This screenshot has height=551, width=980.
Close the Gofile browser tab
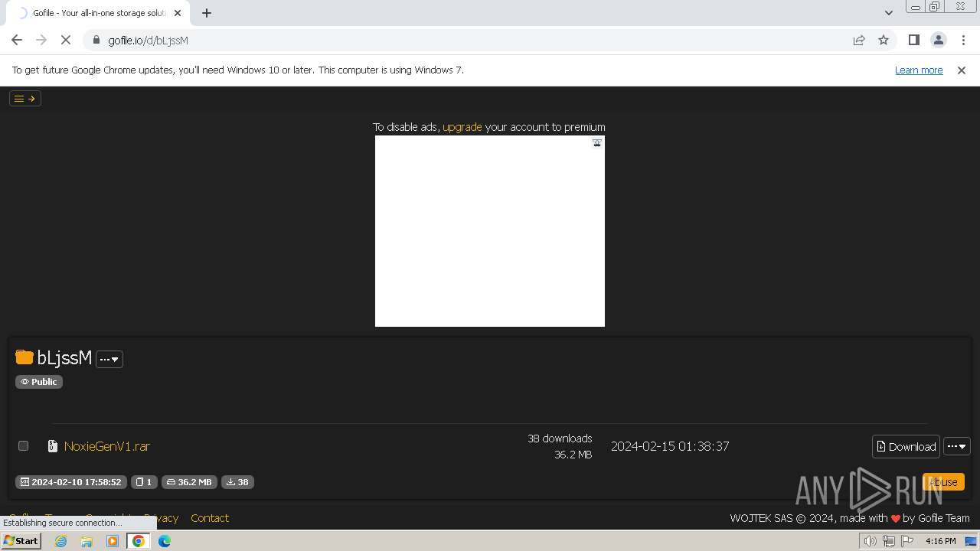(x=178, y=13)
